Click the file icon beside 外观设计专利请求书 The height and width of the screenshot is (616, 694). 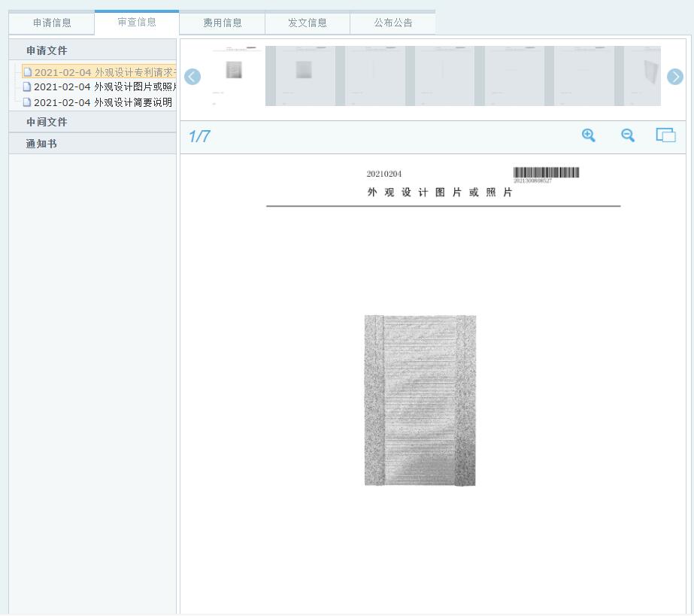(x=28, y=73)
